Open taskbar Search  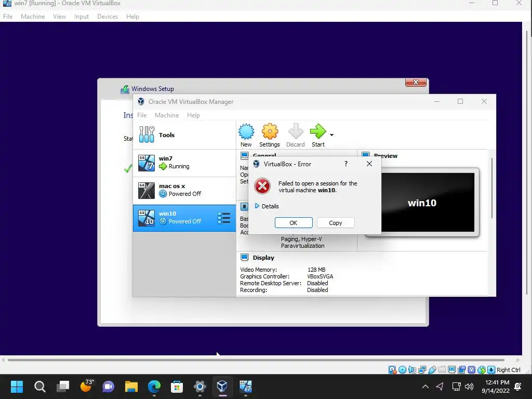coord(39,387)
